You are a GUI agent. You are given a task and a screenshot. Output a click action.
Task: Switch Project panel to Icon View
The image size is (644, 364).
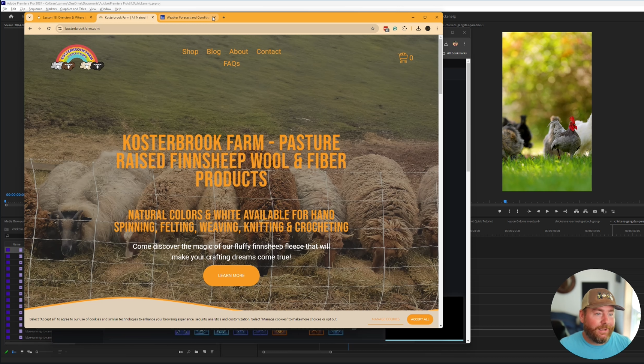coord(22,352)
